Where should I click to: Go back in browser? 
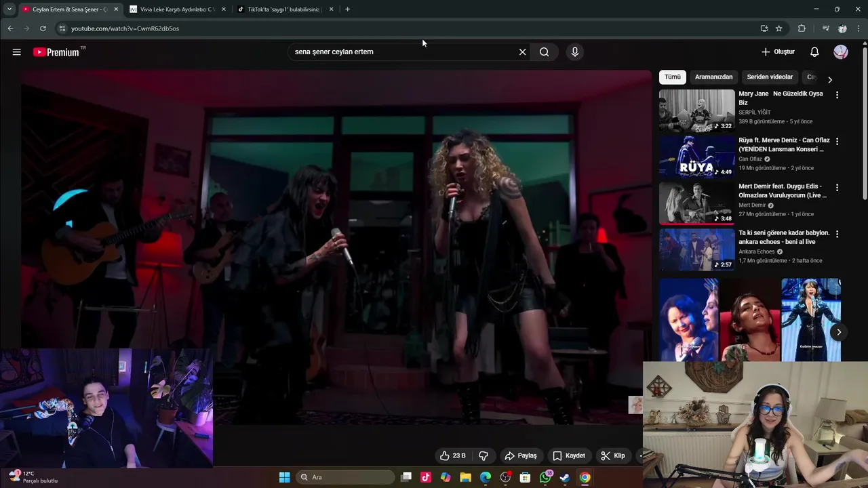click(x=10, y=28)
